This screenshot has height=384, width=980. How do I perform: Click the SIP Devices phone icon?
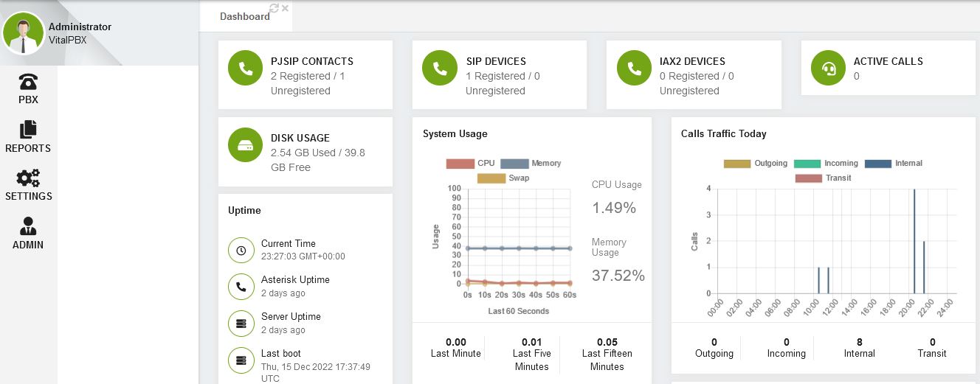click(440, 69)
